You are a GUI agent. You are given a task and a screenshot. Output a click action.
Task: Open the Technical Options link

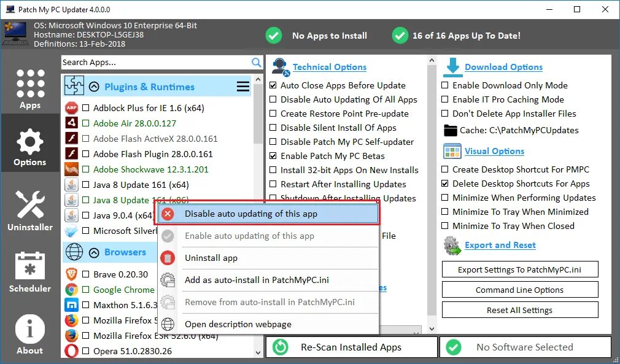coord(330,67)
